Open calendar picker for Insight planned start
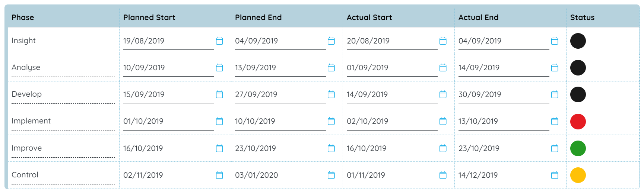Image resolution: width=644 pixels, height=193 pixels. (x=219, y=41)
